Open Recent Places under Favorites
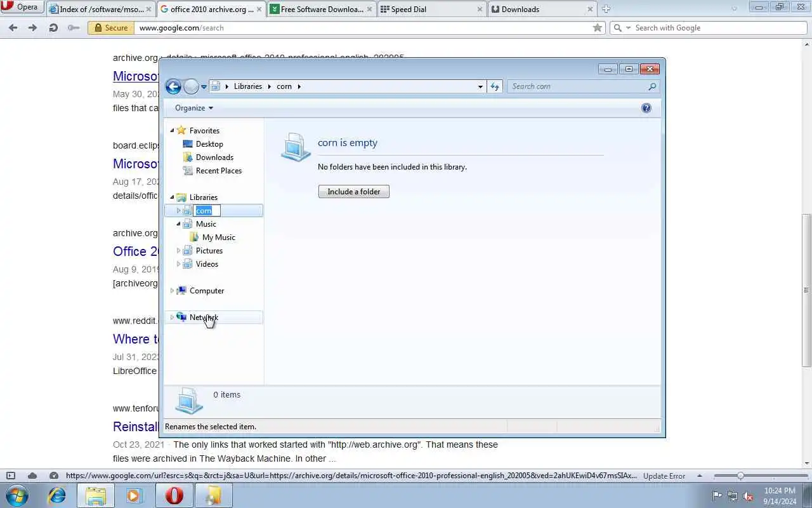 219,171
